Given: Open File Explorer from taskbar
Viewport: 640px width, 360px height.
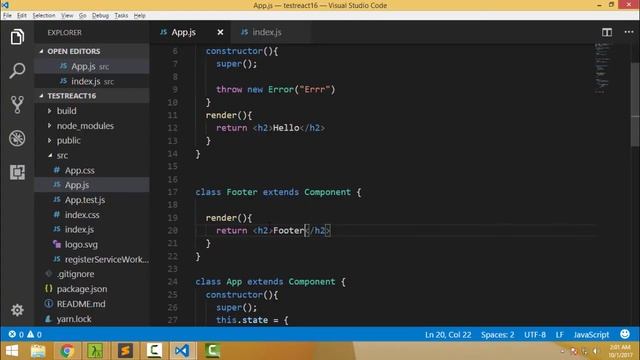Looking at the screenshot, I should [x=38, y=351].
